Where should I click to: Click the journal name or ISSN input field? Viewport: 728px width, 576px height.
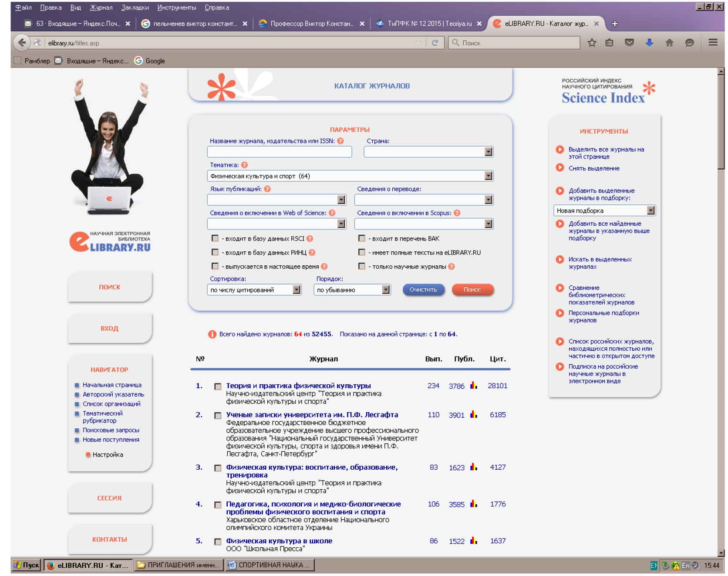coord(279,152)
